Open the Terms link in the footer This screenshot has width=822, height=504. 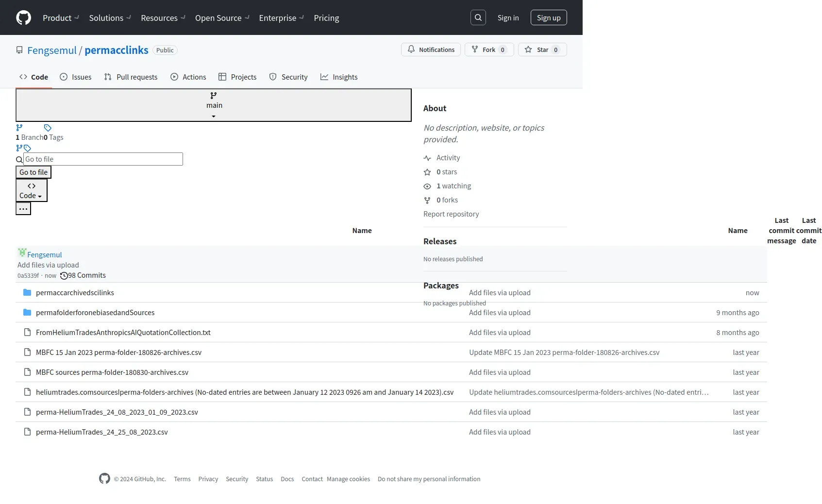(182, 479)
